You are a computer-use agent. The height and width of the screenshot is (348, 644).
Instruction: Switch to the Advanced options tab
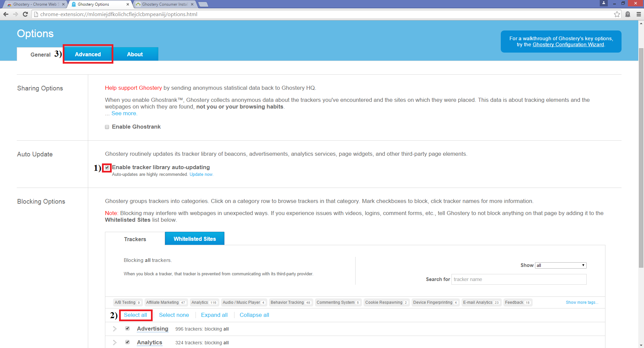pyautogui.click(x=88, y=54)
